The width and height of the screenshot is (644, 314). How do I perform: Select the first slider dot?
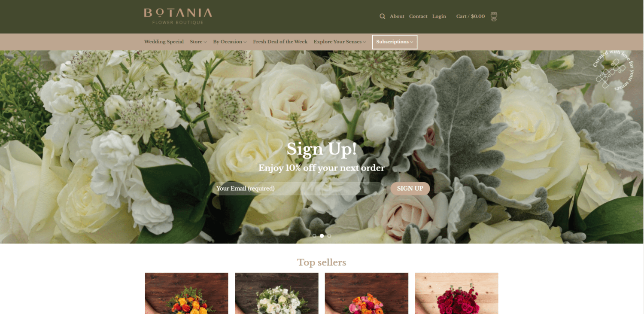(x=314, y=236)
